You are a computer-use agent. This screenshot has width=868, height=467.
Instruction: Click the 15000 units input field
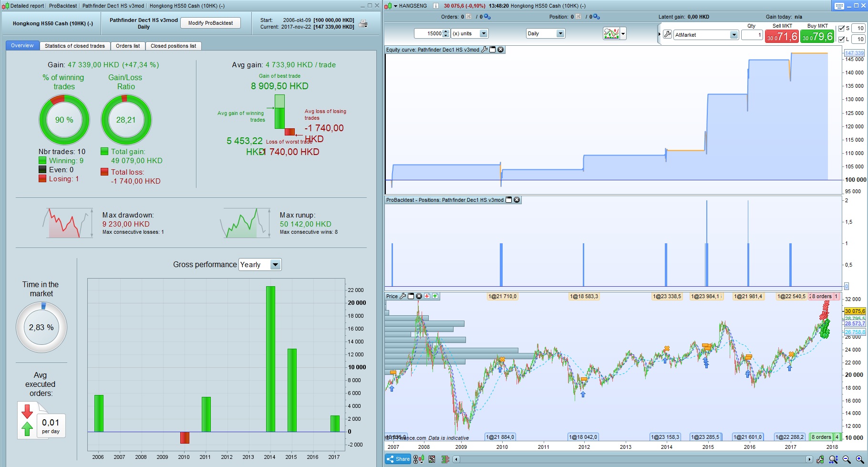click(x=428, y=33)
